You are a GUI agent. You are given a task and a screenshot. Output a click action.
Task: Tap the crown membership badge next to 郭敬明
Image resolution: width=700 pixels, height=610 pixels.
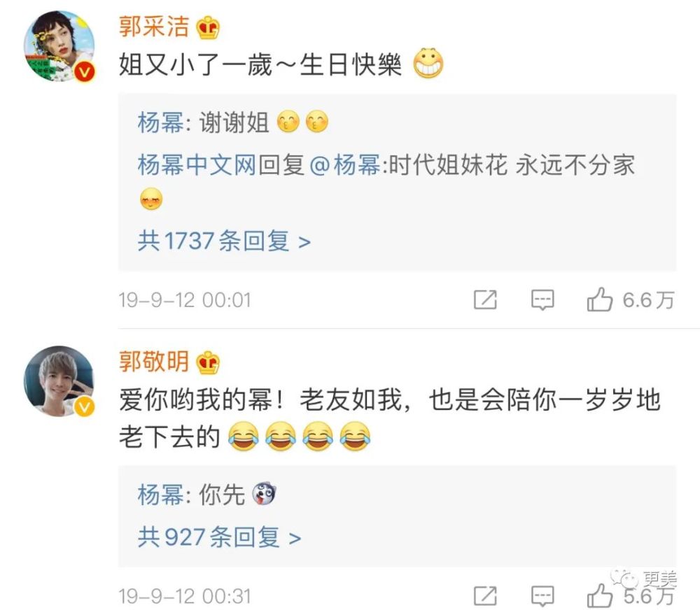point(208,362)
